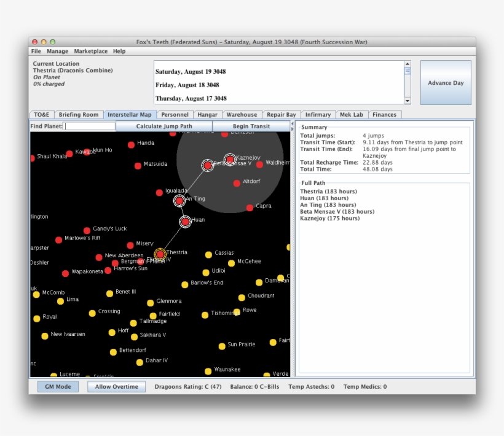Switch to the Mek Lab tab

pos(352,115)
